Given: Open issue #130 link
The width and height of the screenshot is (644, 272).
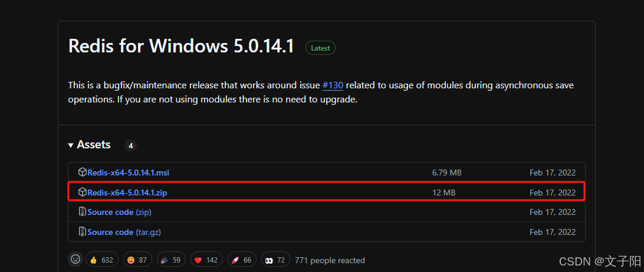Looking at the screenshot, I should (x=333, y=86).
